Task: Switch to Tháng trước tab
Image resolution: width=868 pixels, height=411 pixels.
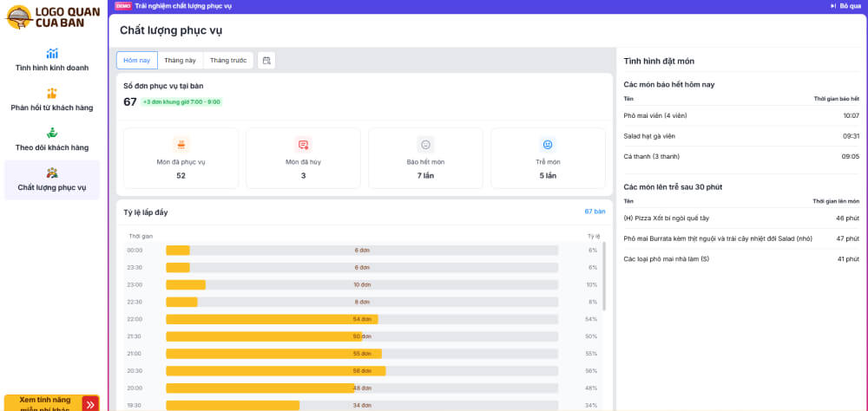Action: pyautogui.click(x=228, y=61)
